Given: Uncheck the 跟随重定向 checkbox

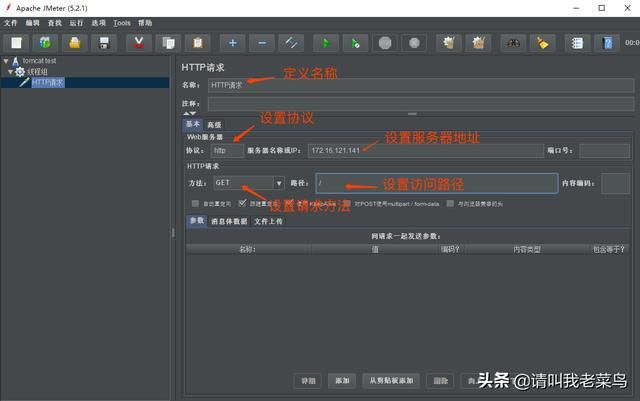Looking at the screenshot, I should (242, 203).
